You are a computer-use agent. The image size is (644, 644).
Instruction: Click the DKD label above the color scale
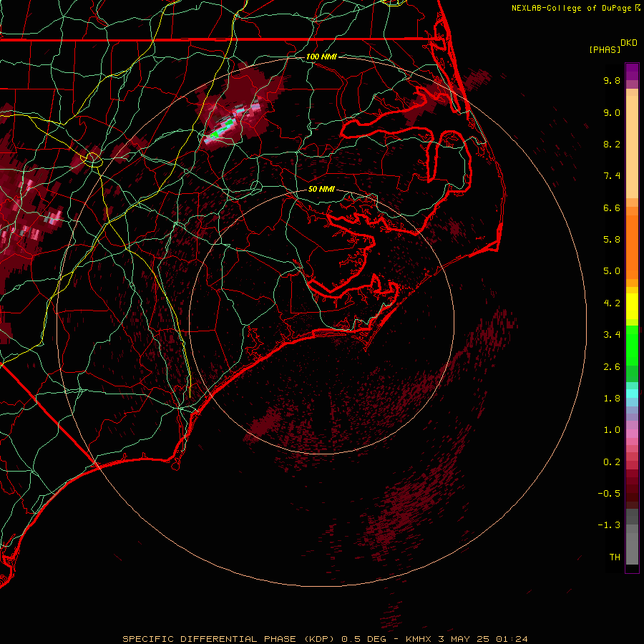tap(628, 43)
